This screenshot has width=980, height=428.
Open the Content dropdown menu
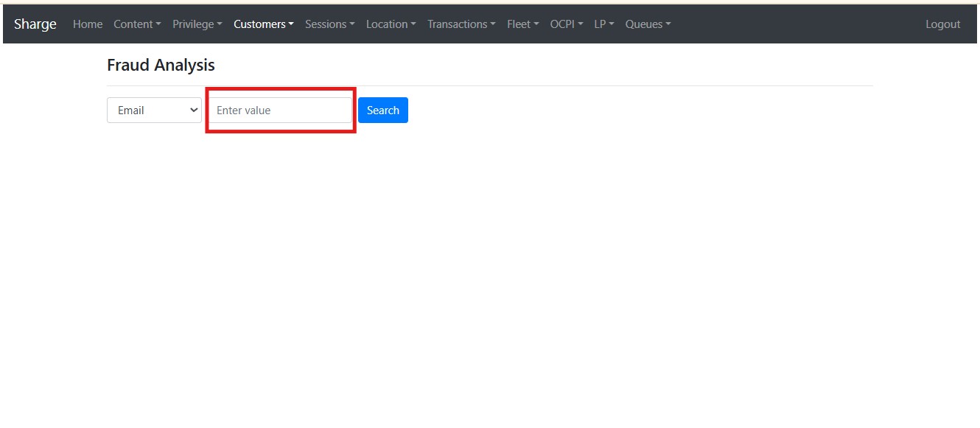[137, 24]
